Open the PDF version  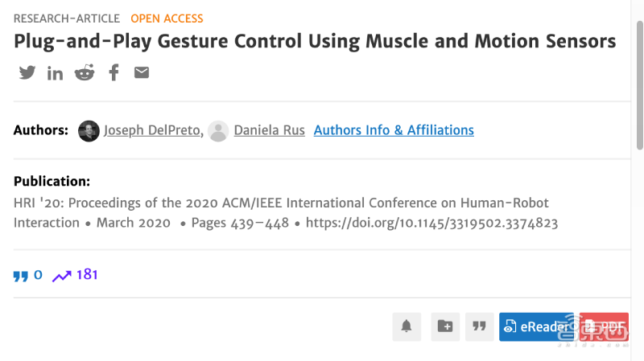[x=604, y=326]
